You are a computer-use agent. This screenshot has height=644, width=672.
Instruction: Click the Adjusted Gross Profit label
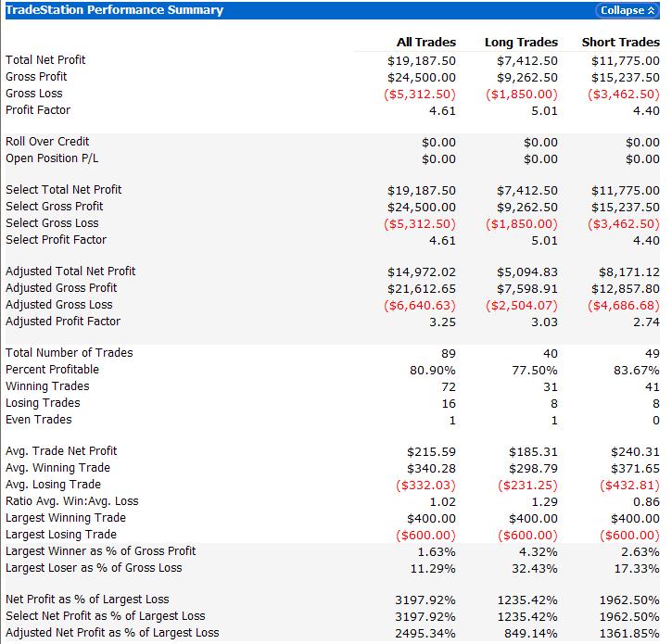61,288
